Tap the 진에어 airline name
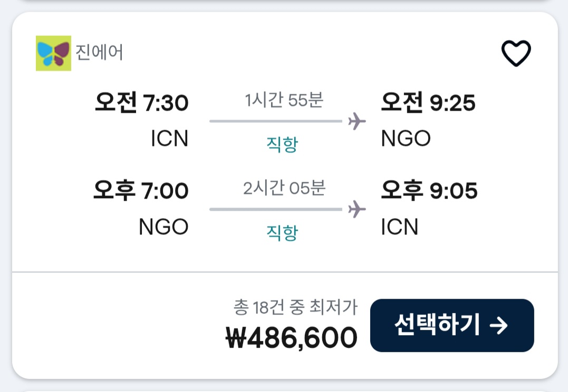The width and height of the screenshot is (568, 392). [x=100, y=53]
